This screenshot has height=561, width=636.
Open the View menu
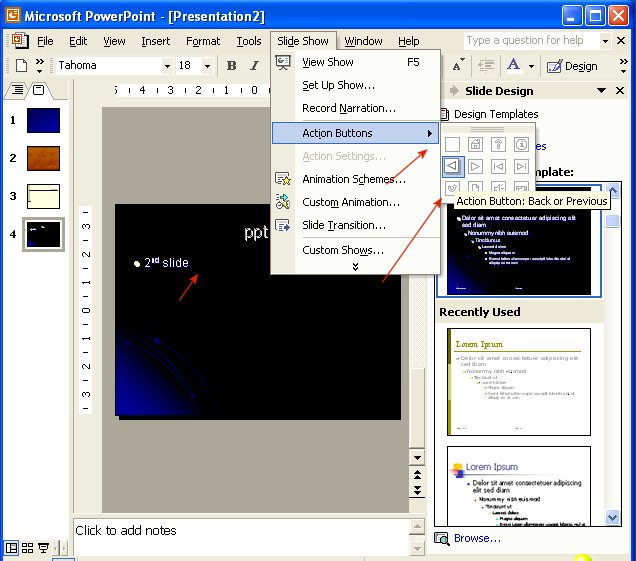point(114,41)
